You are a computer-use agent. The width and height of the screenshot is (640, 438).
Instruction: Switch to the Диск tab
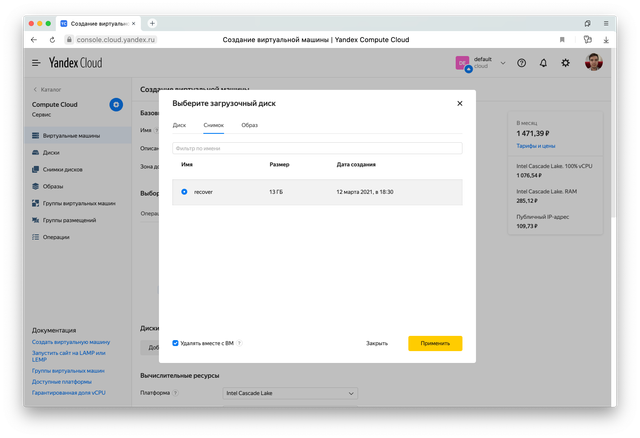pos(179,125)
